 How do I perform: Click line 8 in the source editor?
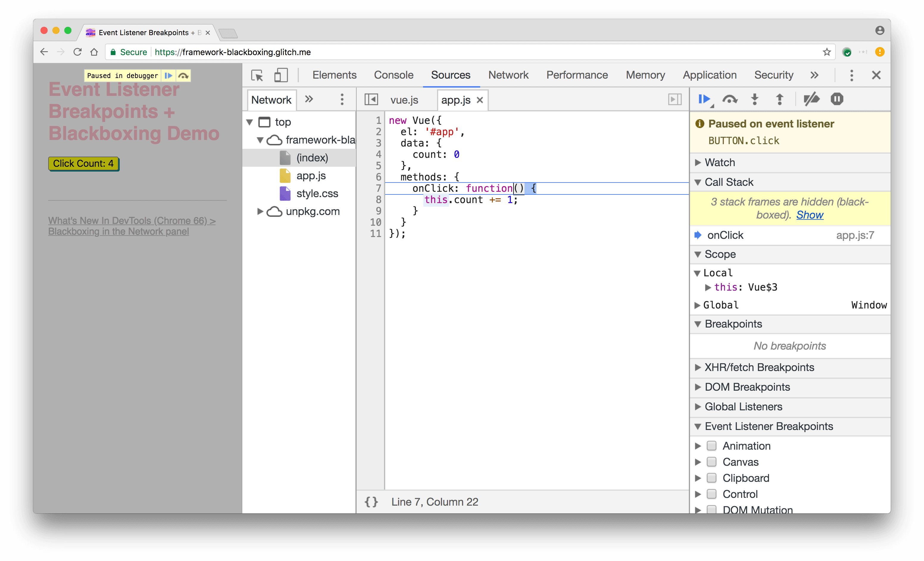pyautogui.click(x=469, y=199)
